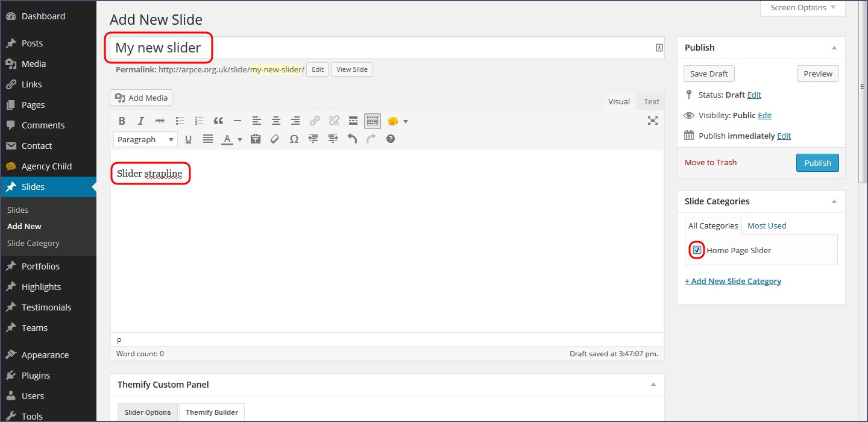868x422 pixels.
Task: Open the keyboard shortcuts help icon
Action: pos(391,139)
